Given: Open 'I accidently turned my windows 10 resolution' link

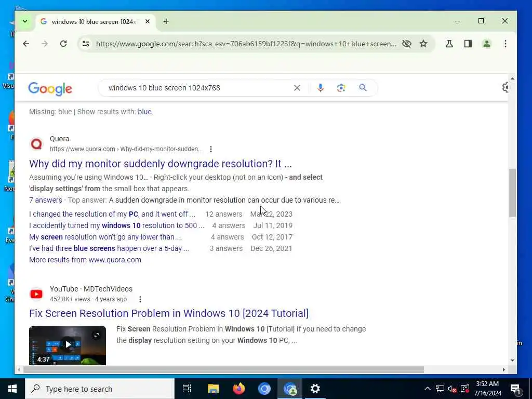Looking at the screenshot, I should pos(116,225).
